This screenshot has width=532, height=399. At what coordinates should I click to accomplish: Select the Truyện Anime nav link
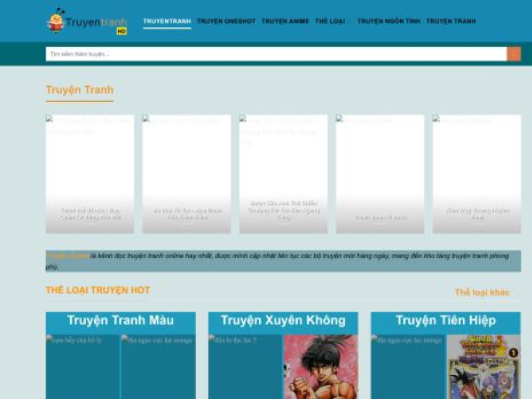(x=285, y=20)
